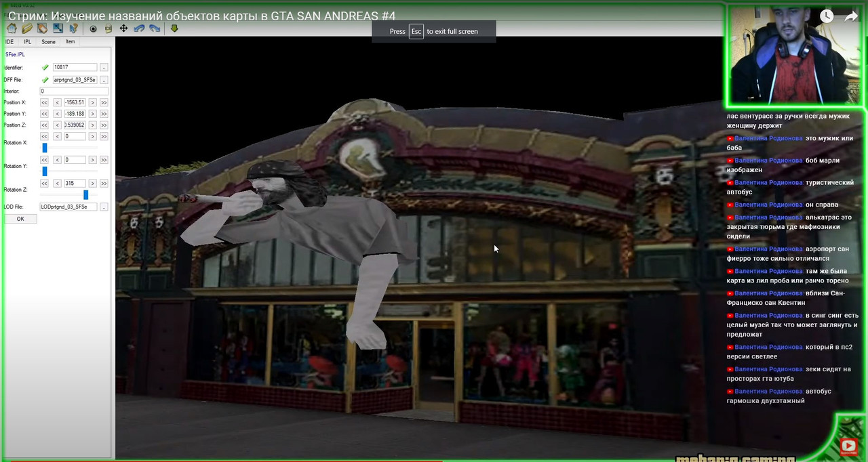
Task: Click the chat message 'он справа'
Action: click(822, 205)
